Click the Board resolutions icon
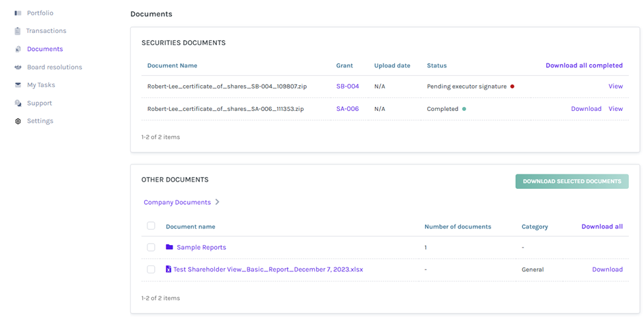Viewport: 644px width, 317px height. tap(18, 67)
